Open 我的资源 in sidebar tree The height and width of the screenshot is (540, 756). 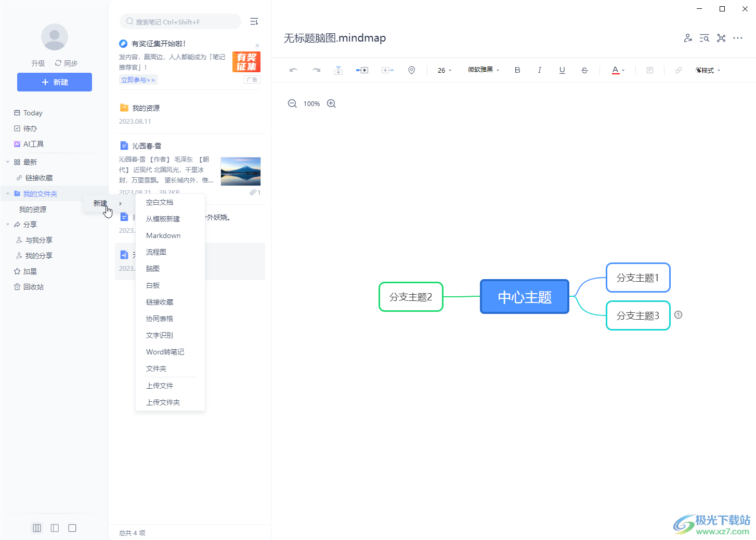[33, 209]
